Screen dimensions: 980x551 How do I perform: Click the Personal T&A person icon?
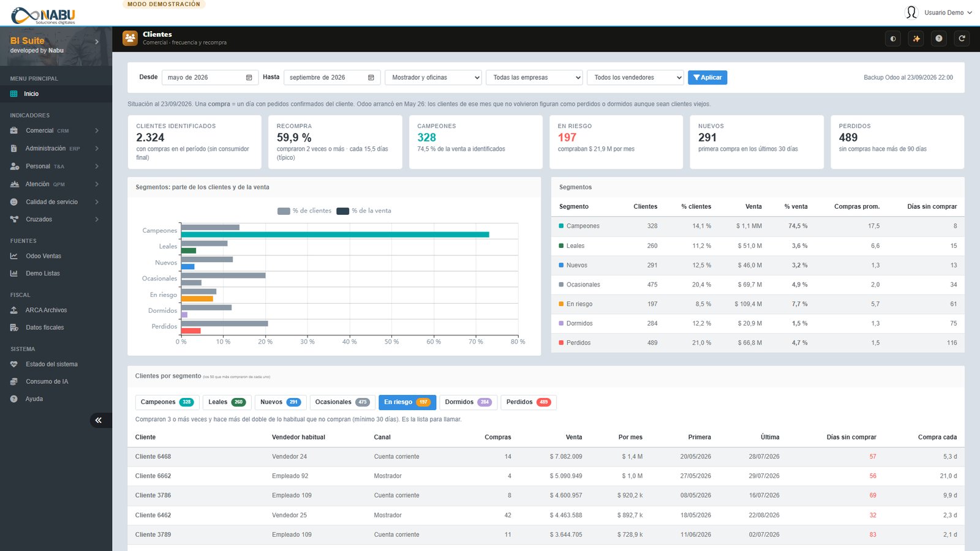click(x=14, y=166)
